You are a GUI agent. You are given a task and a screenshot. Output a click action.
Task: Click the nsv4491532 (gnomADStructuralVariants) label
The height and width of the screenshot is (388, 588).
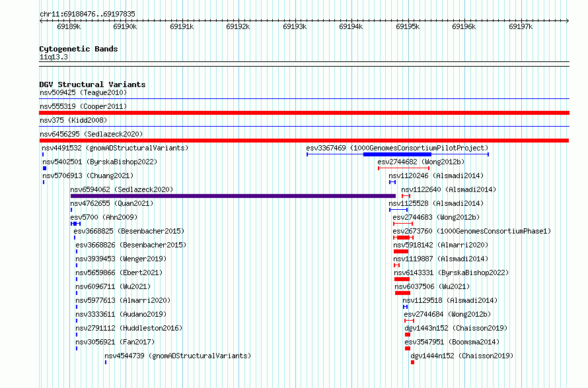115,148
